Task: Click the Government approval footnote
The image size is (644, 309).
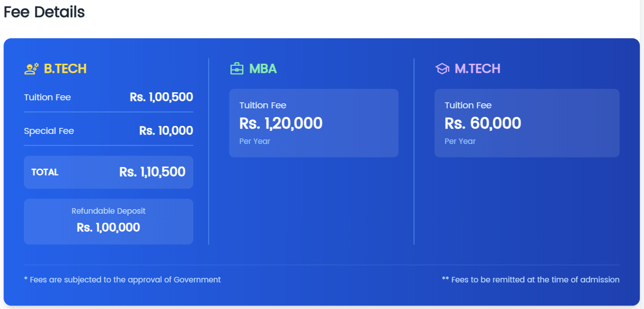Action: pos(122,280)
